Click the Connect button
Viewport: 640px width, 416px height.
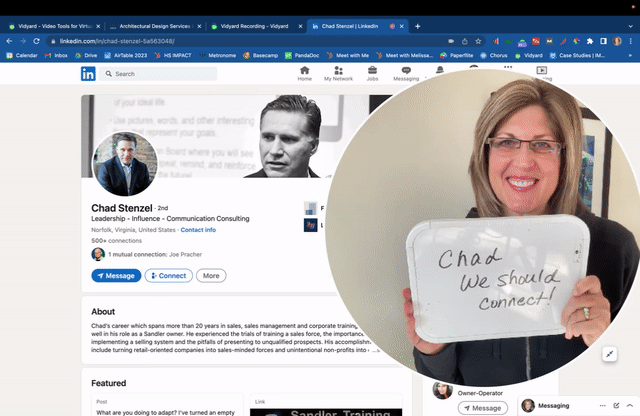[x=169, y=276]
